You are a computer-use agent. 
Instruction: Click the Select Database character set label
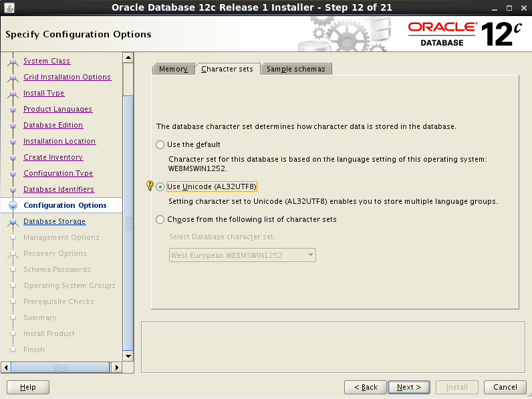coord(223,237)
